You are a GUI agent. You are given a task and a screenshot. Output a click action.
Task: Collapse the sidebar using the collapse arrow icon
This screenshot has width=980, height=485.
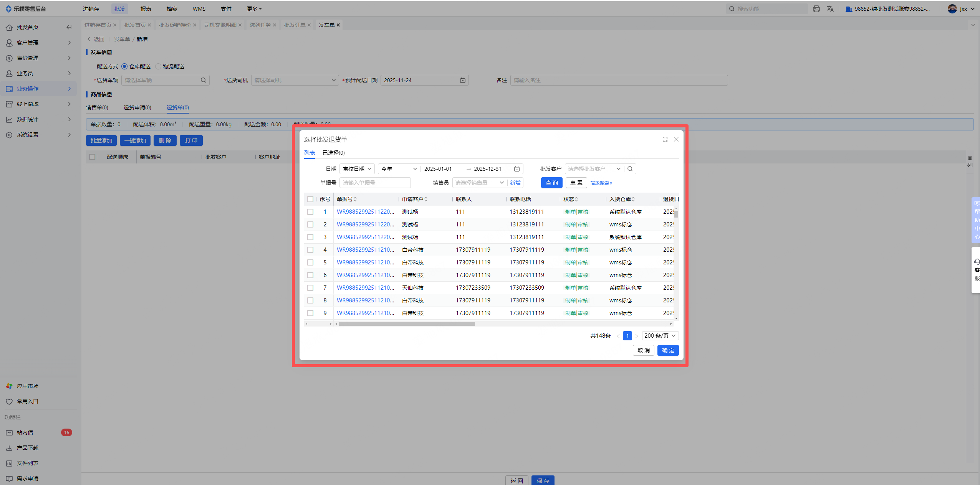point(69,27)
